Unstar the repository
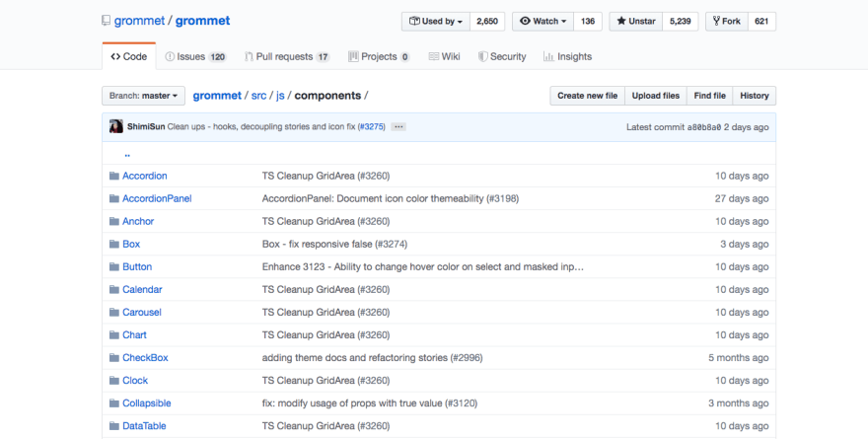The height and width of the screenshot is (439, 868). [636, 21]
